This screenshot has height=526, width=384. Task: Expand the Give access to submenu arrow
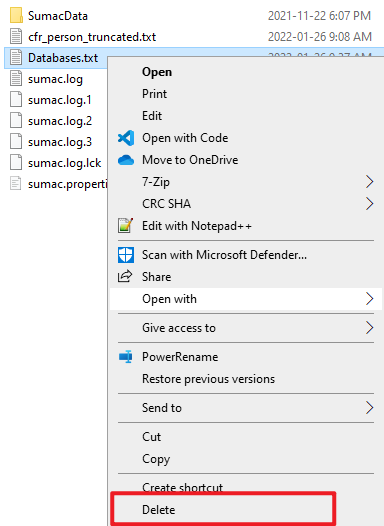click(x=369, y=328)
